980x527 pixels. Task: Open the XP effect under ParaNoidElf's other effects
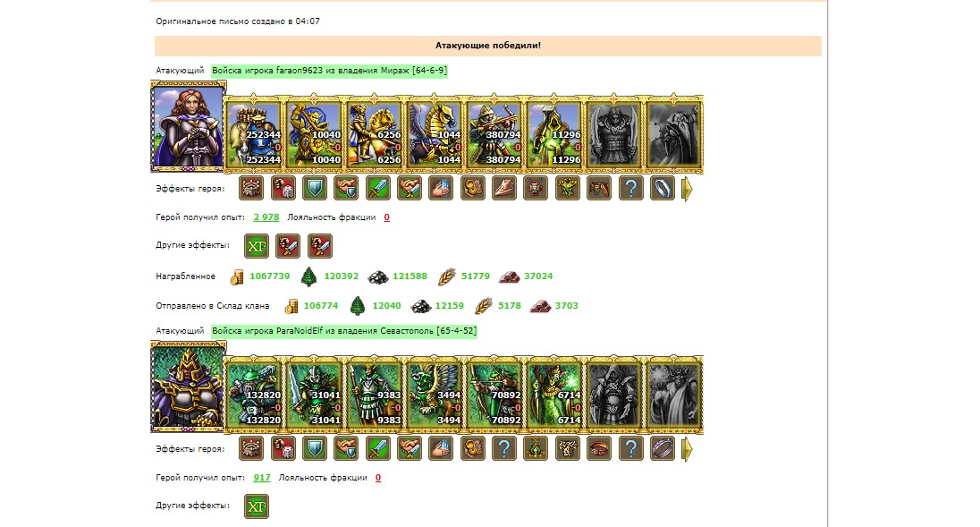point(257,506)
